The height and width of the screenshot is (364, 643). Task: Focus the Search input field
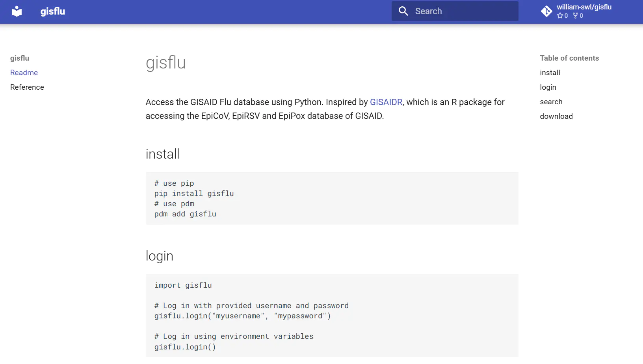pos(455,11)
